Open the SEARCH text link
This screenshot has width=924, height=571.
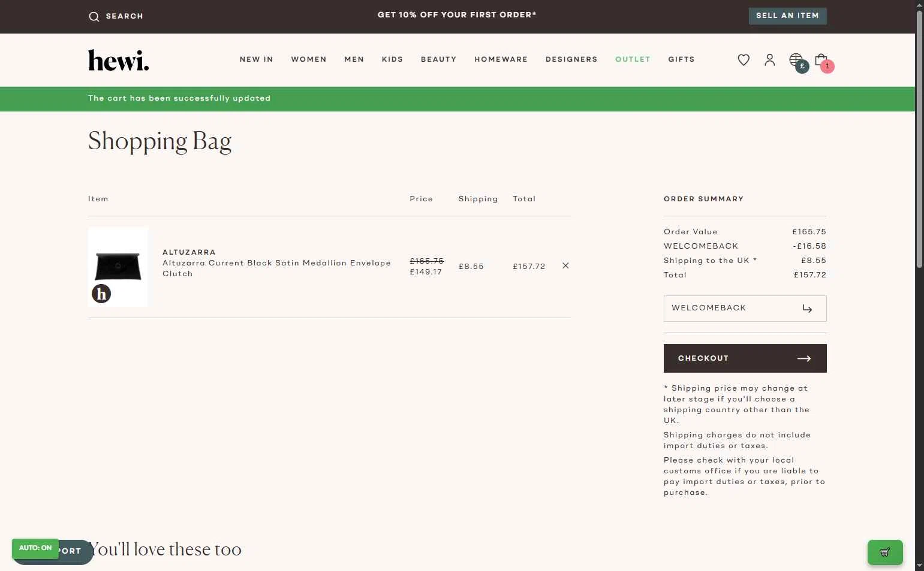(125, 16)
